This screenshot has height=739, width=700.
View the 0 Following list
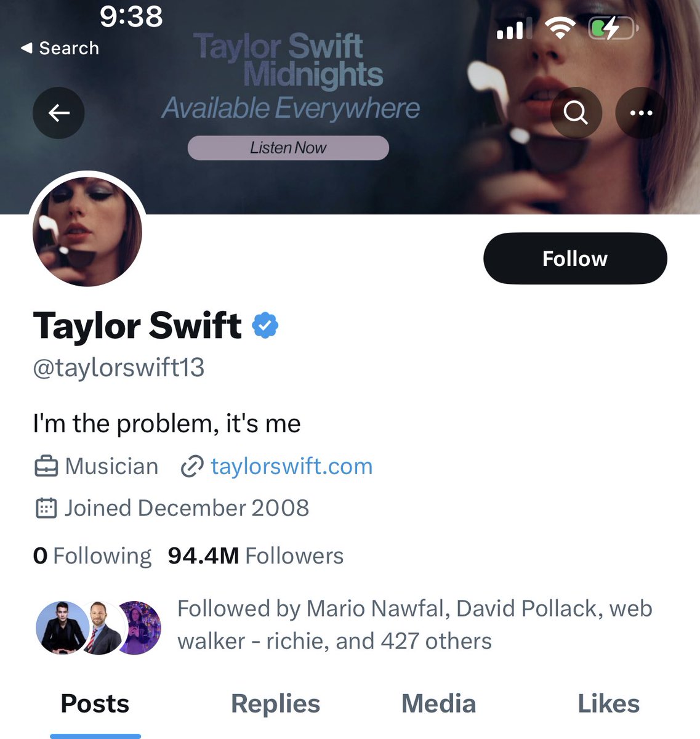(x=92, y=555)
